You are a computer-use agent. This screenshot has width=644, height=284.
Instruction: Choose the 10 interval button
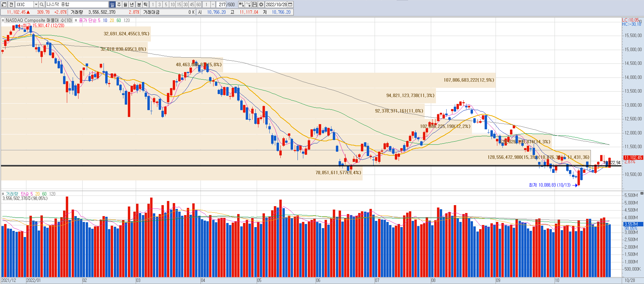(172, 4)
